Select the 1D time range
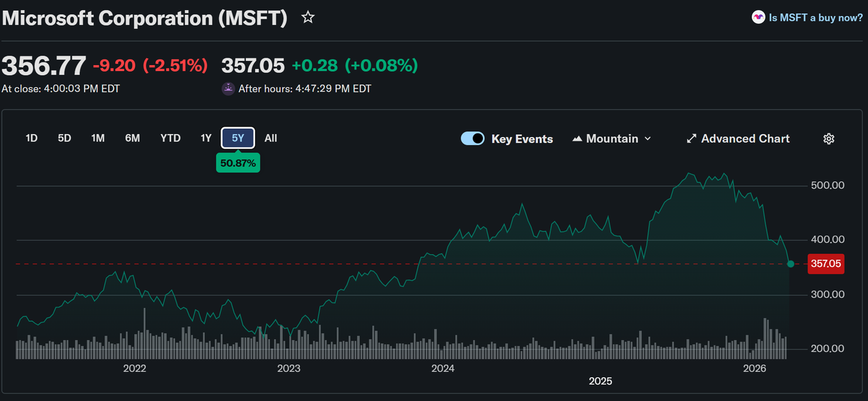The height and width of the screenshot is (401, 868). [31, 138]
